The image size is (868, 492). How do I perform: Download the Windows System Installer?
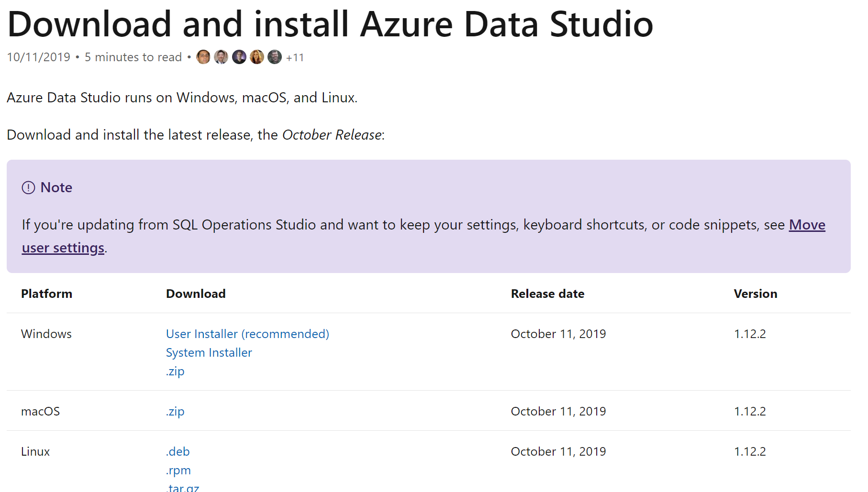pos(209,352)
